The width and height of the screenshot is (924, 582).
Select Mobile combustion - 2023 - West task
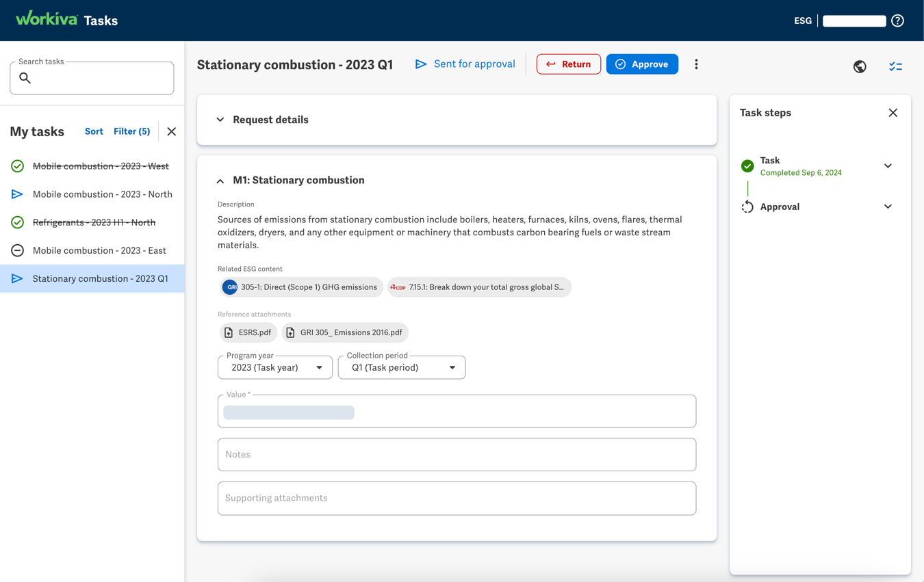[92, 166]
